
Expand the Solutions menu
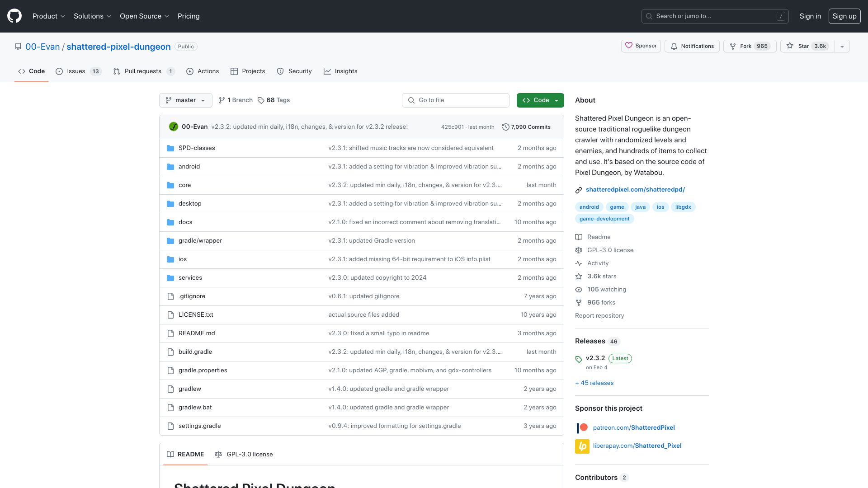92,16
